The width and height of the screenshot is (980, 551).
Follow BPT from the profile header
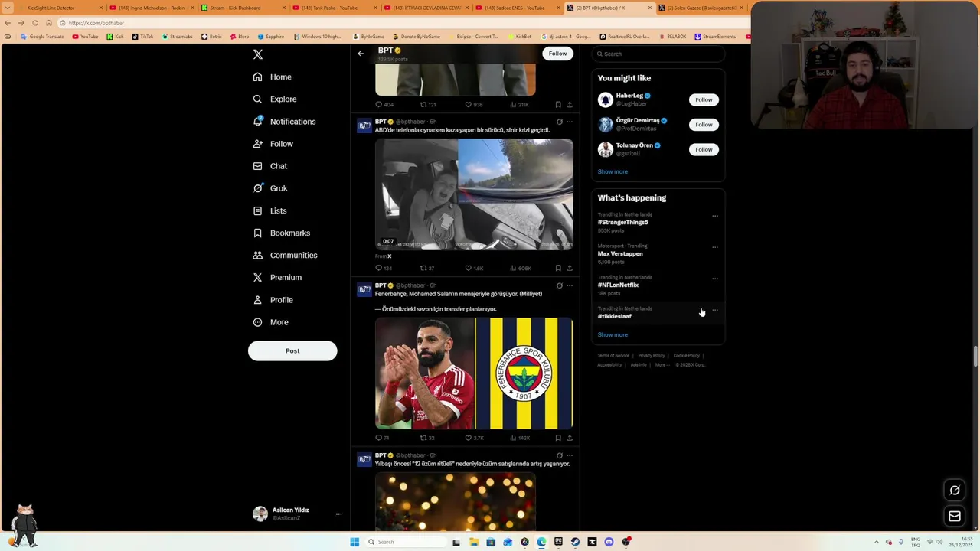pyautogui.click(x=557, y=54)
